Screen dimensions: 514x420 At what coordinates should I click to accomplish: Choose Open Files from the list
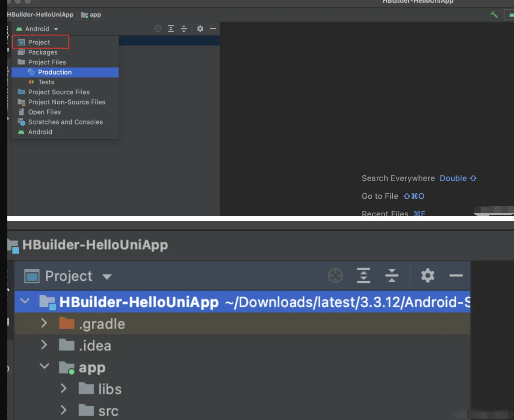click(65, 112)
